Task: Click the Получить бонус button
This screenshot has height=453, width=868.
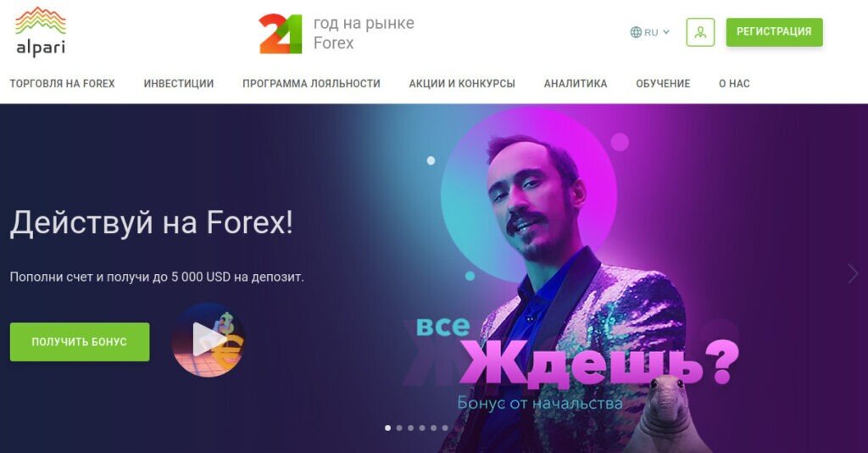Action: (x=80, y=342)
